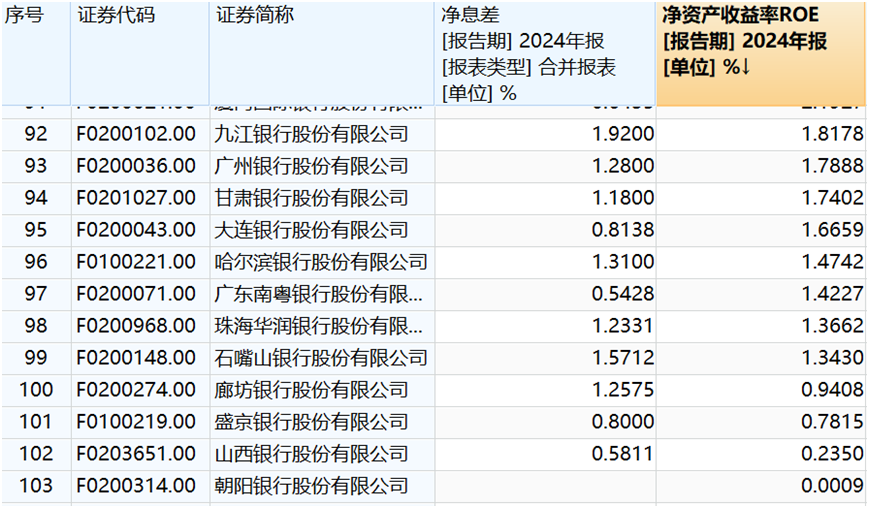Click security code F0200071.00
This screenshot has width=869, height=508.
click(x=136, y=294)
